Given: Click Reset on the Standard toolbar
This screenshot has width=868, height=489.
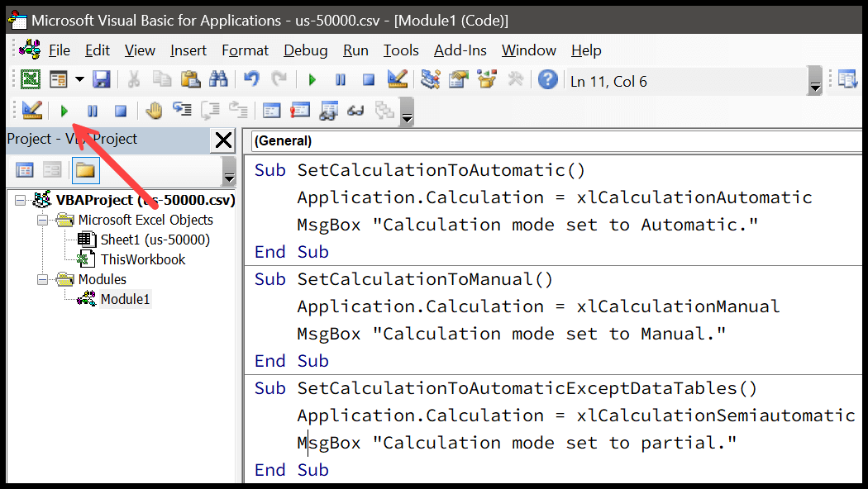Looking at the screenshot, I should pyautogui.click(x=369, y=81).
